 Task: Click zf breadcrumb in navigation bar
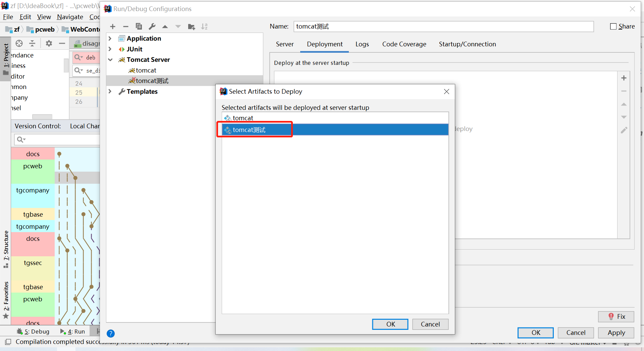(13, 29)
